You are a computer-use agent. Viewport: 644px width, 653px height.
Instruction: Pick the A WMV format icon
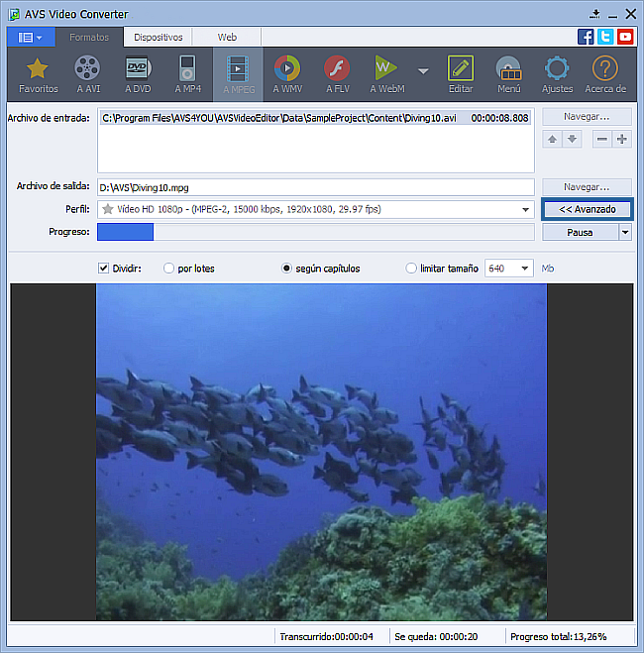[x=287, y=70]
